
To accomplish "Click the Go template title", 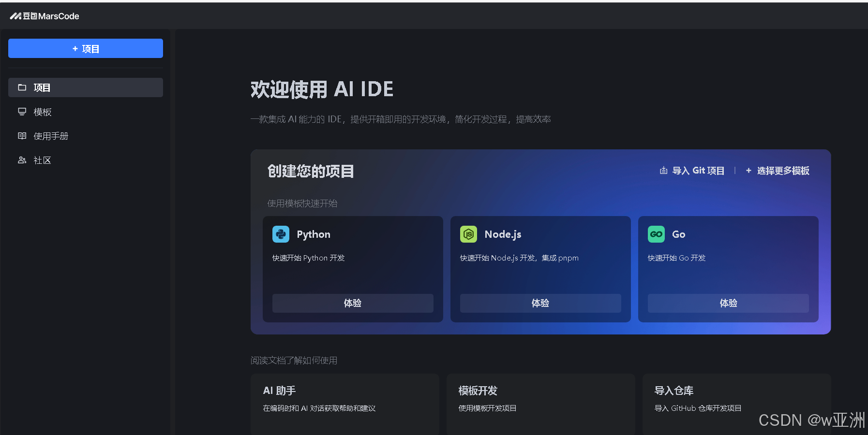I will pyautogui.click(x=679, y=234).
